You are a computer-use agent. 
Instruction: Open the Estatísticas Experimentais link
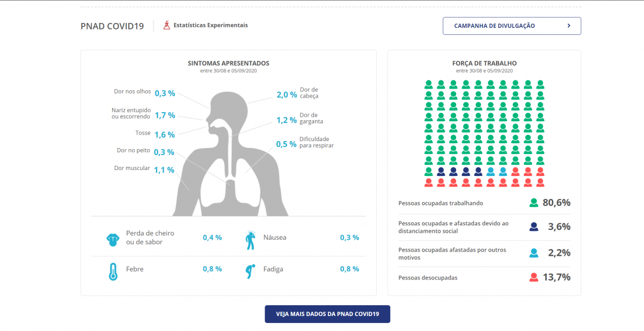coord(210,25)
